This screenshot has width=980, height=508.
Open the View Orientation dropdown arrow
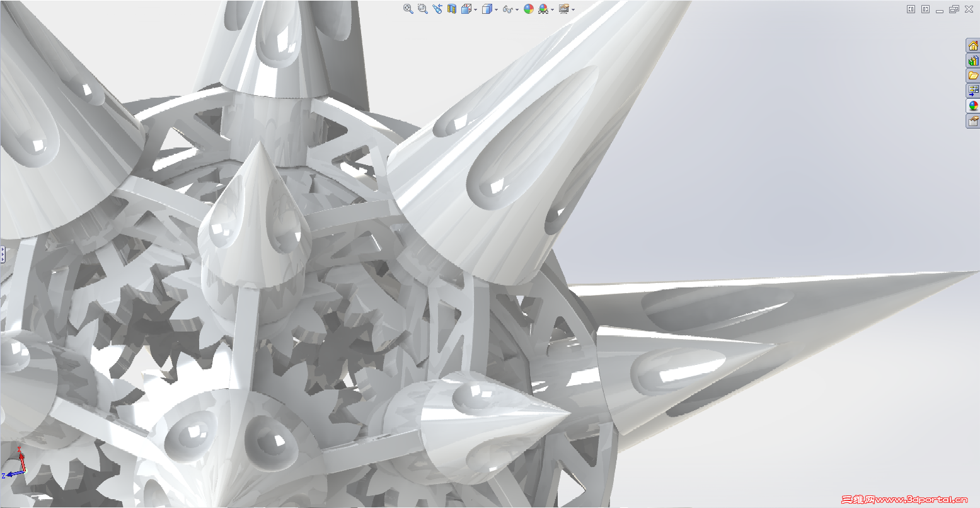[475, 9]
